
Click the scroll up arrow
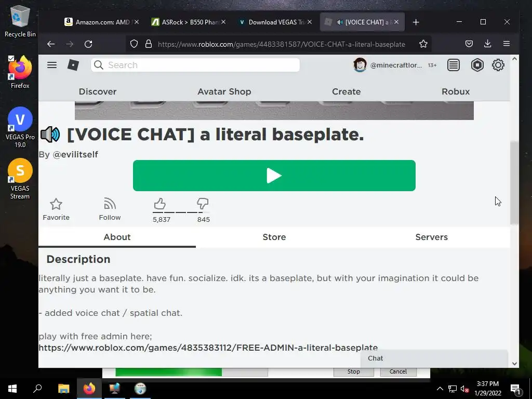point(514,59)
